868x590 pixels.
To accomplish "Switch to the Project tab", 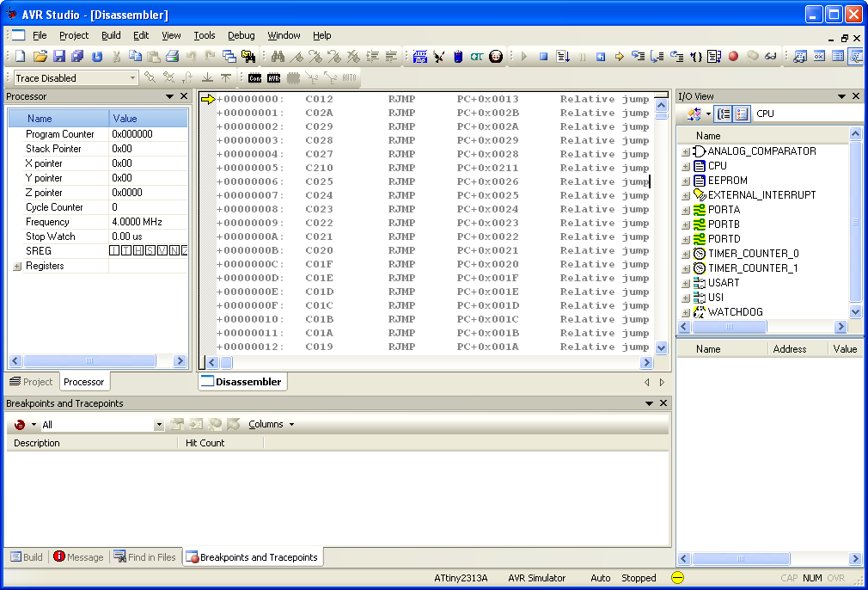I will pyautogui.click(x=31, y=382).
